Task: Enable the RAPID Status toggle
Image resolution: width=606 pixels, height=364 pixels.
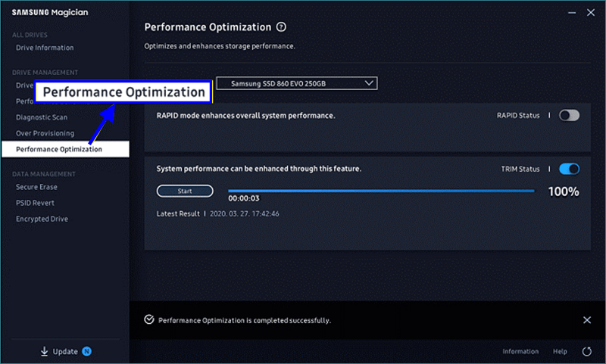Action: point(570,116)
